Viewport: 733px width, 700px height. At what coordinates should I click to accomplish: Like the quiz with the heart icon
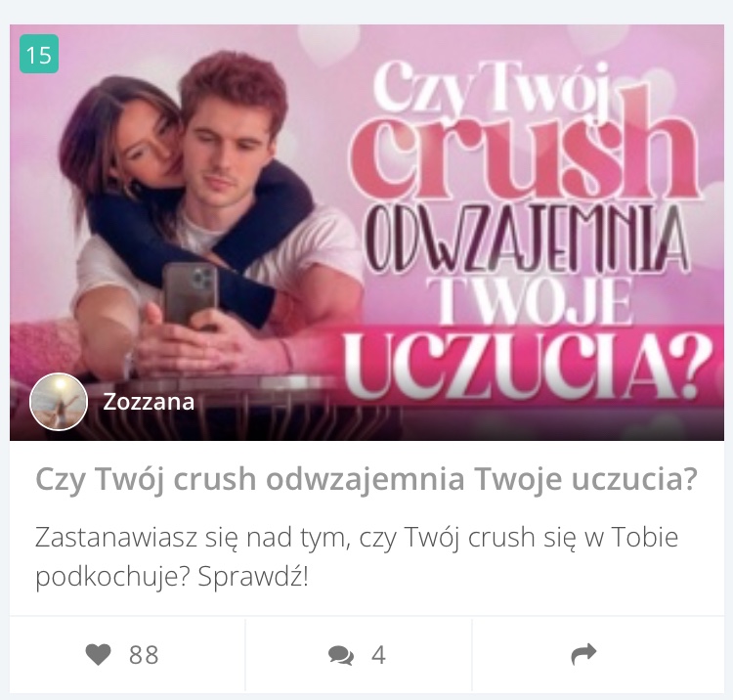(98, 654)
